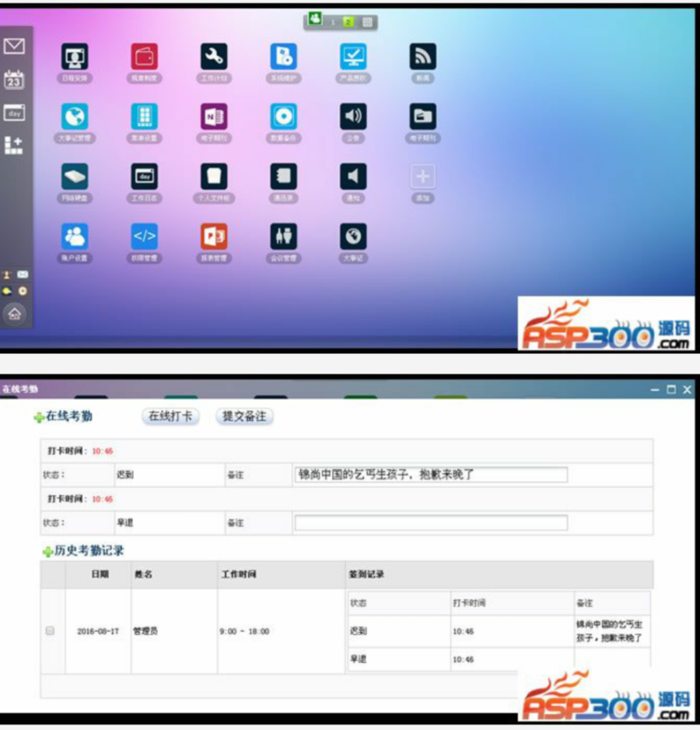The height and width of the screenshot is (730, 700).
Task: Open the grid overview in top pager
Action: pos(367,22)
